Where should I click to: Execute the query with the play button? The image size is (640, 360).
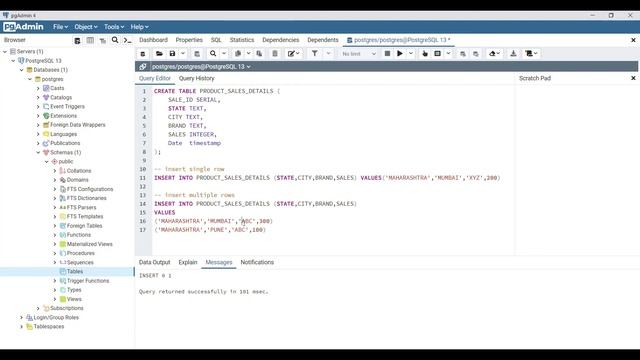(400, 53)
